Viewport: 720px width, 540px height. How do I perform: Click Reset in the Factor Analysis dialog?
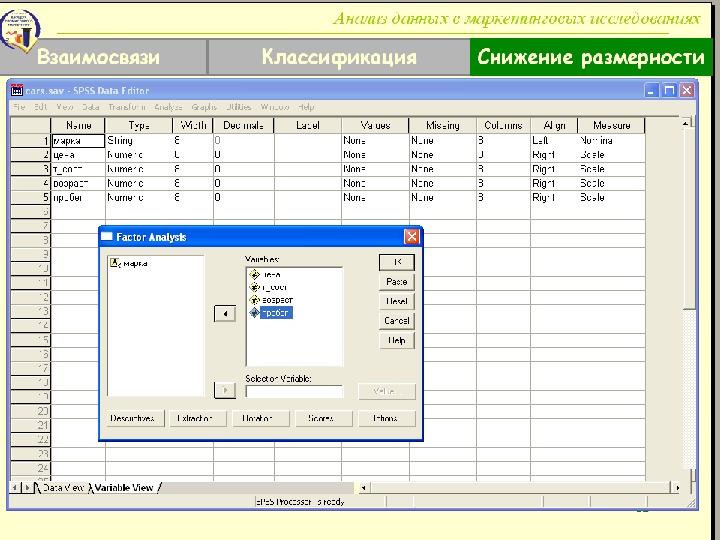397,301
